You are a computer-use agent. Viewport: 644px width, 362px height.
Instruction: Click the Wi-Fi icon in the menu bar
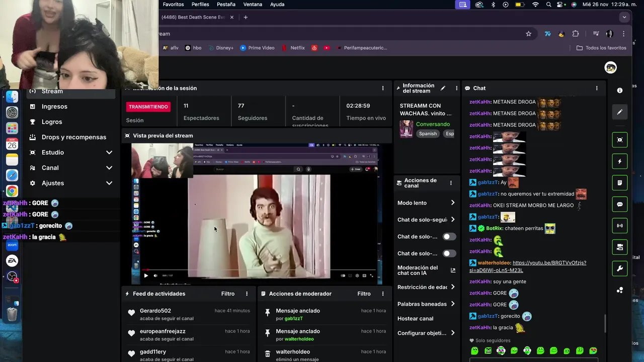(535, 5)
